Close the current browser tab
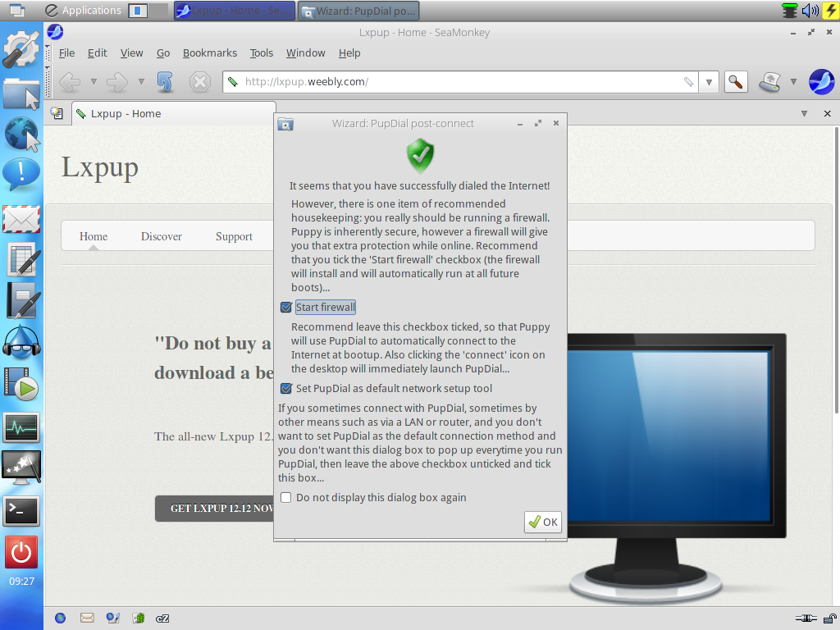This screenshot has width=840, height=630. [827, 113]
